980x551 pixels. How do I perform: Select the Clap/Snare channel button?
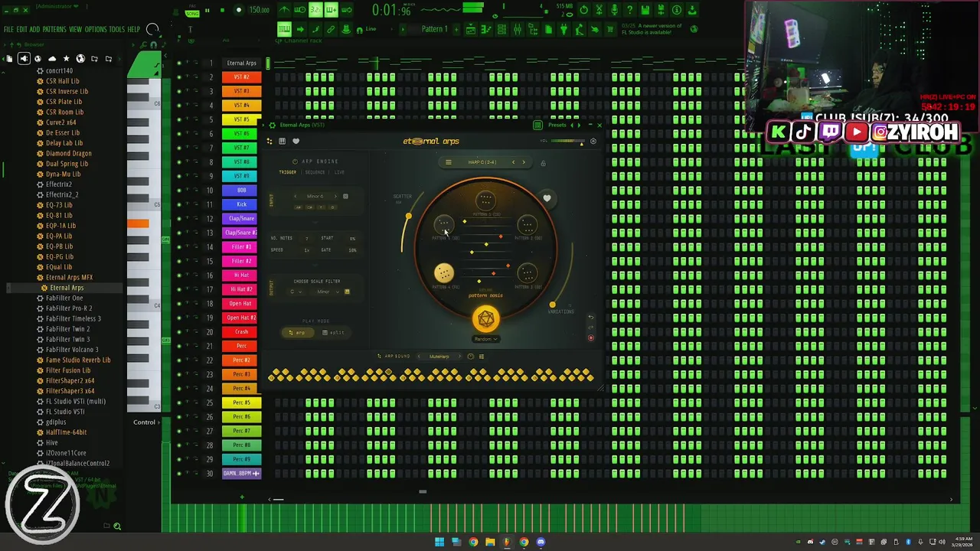pos(241,219)
